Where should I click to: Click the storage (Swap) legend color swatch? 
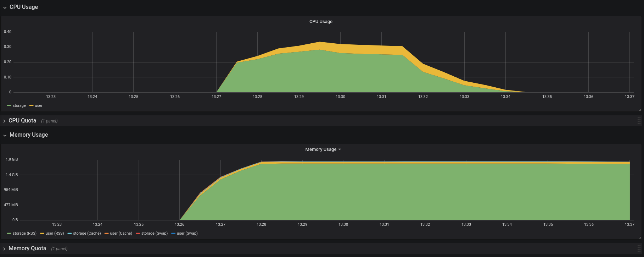tap(138, 234)
